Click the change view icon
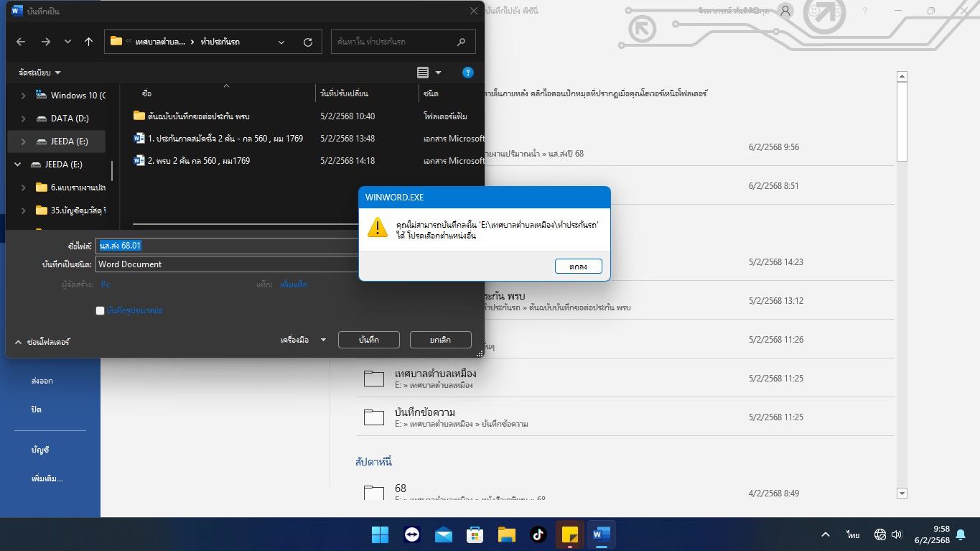The height and width of the screenshot is (551, 980). point(423,73)
